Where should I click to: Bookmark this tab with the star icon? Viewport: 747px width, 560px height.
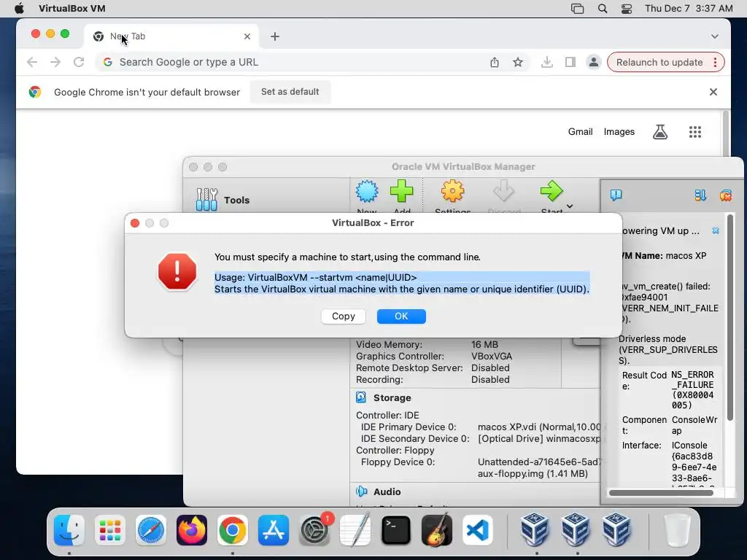518,62
